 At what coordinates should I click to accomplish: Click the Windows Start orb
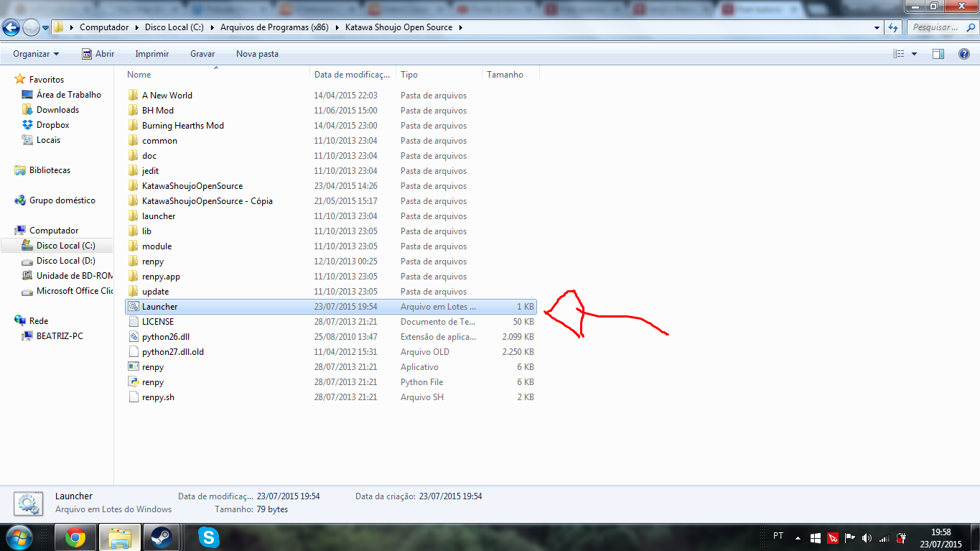pos(18,537)
